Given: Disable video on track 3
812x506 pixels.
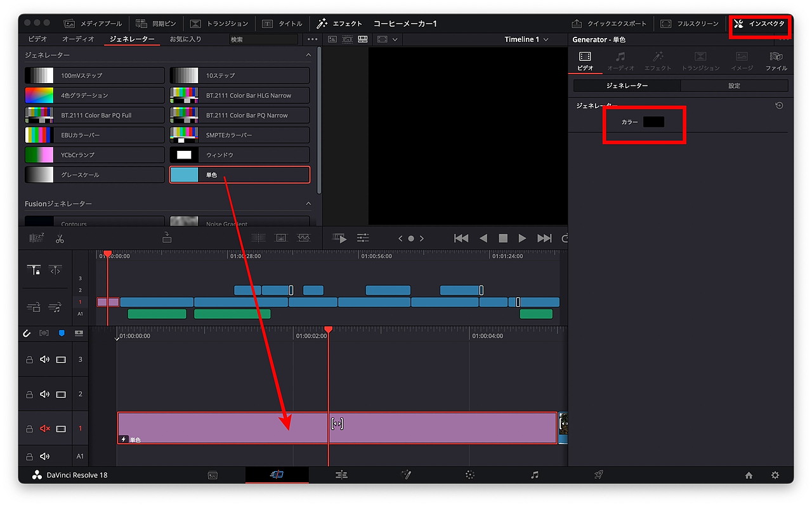Looking at the screenshot, I should point(61,360).
